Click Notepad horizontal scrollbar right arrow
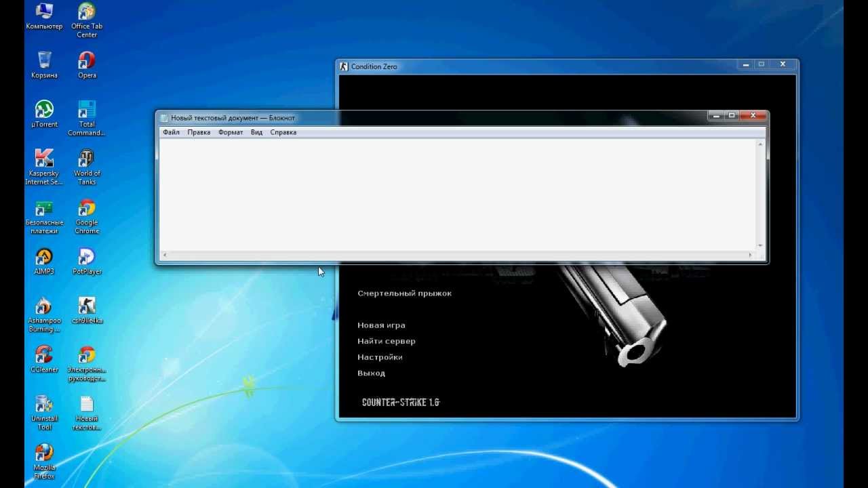 pyautogui.click(x=750, y=255)
